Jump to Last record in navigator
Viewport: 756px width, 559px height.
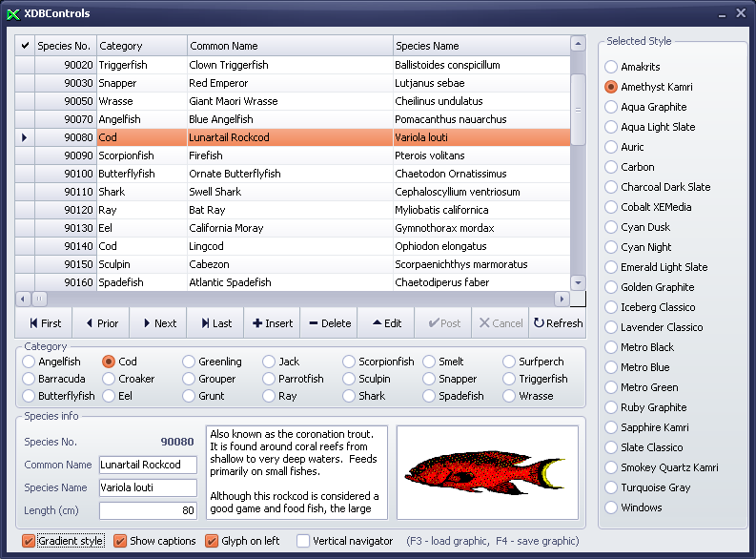tap(215, 323)
